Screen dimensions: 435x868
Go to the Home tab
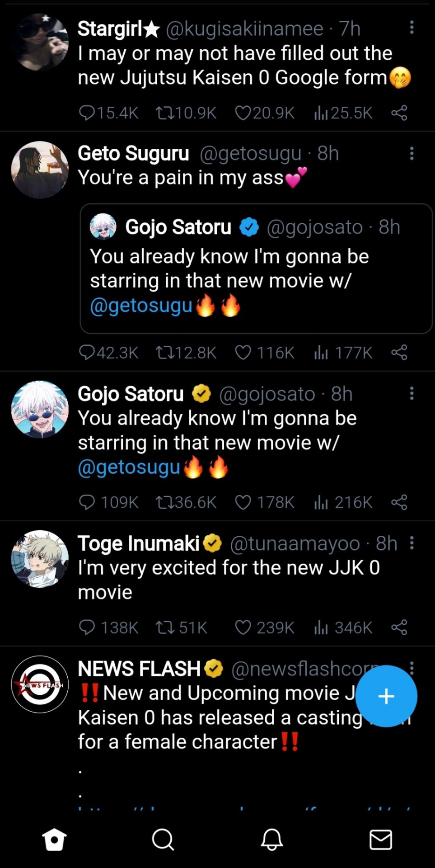click(x=54, y=840)
